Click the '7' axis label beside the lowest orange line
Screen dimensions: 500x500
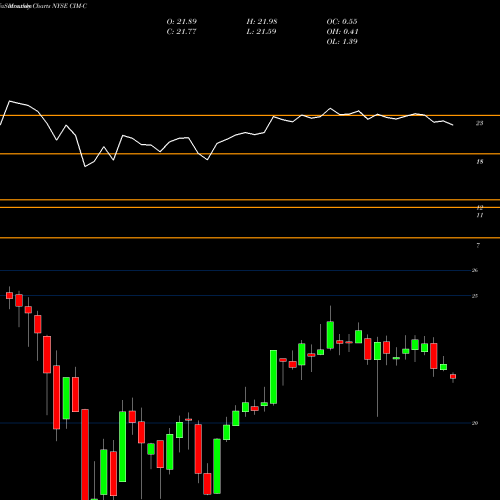point(478,246)
